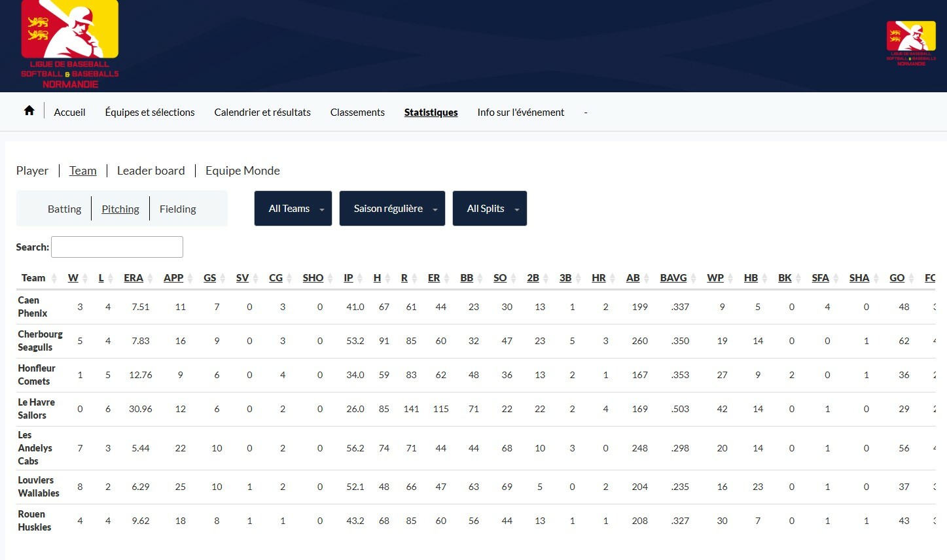
Task: Click the Normandie league logo at top left
Action: (70, 44)
